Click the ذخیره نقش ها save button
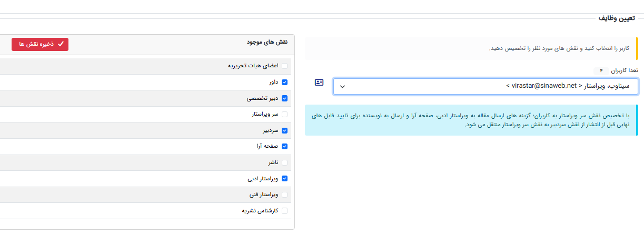The width and height of the screenshot is (644, 236). 40,44
